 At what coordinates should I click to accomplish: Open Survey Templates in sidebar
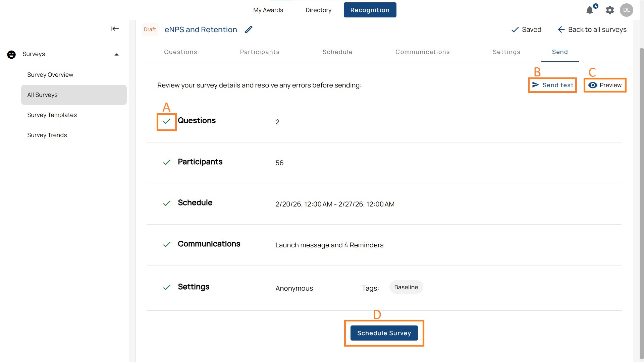(x=74, y=115)
